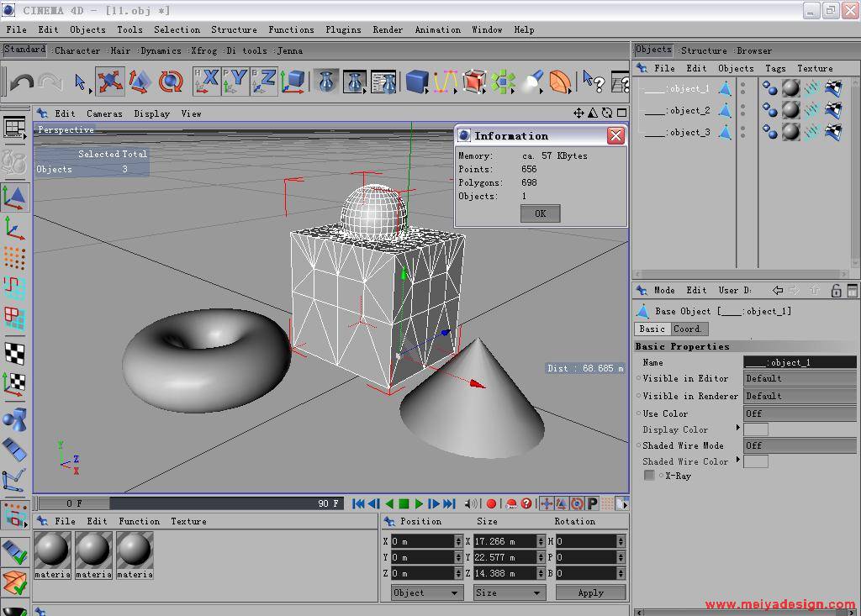Expand the Display Color arrow
Screen dimensions: 861x616
pyautogui.click(x=738, y=428)
